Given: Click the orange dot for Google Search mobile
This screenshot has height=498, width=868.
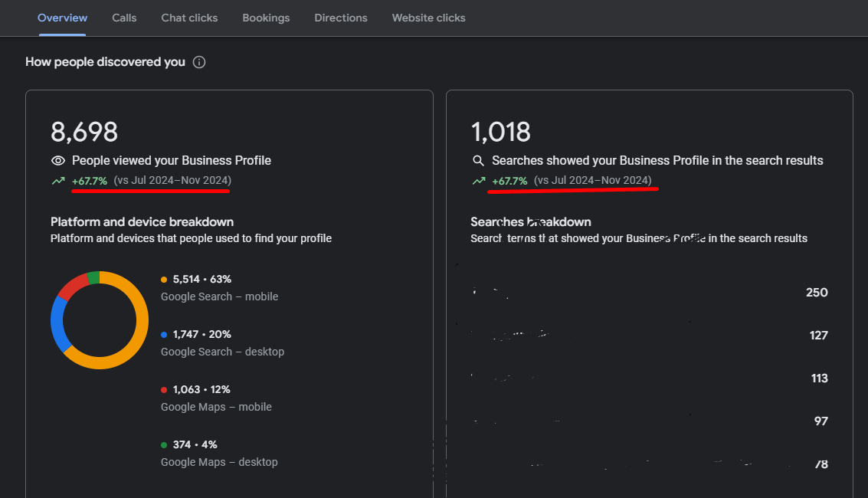Looking at the screenshot, I should click(x=165, y=280).
